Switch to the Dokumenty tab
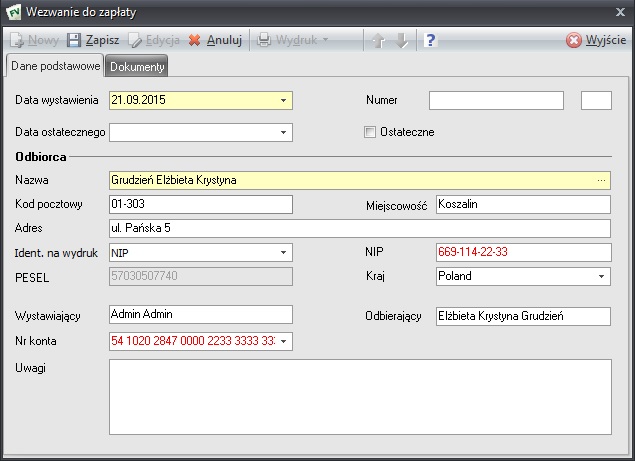635x461 pixels. (137, 67)
